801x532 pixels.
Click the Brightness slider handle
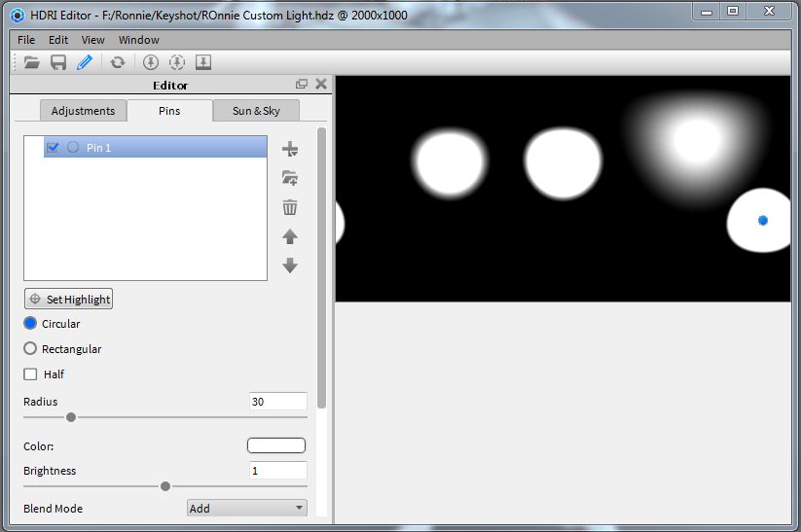(165, 486)
